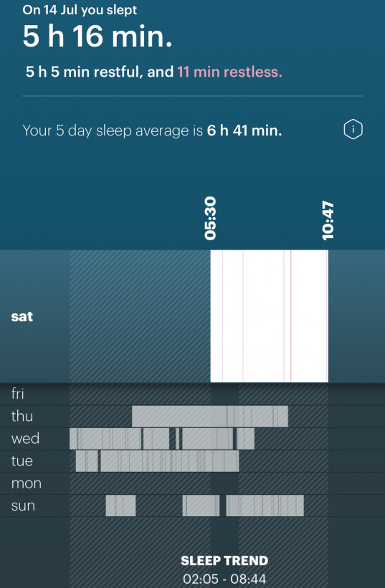Viewport: 385px width, 588px height.
Task: Tap Sunday's last long sleep segment
Action: coord(265,506)
